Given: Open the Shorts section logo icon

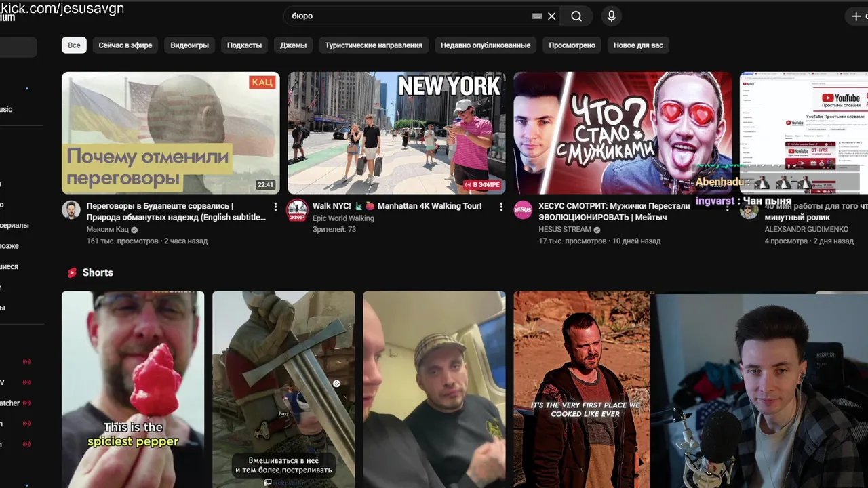Looking at the screenshot, I should pos(71,272).
